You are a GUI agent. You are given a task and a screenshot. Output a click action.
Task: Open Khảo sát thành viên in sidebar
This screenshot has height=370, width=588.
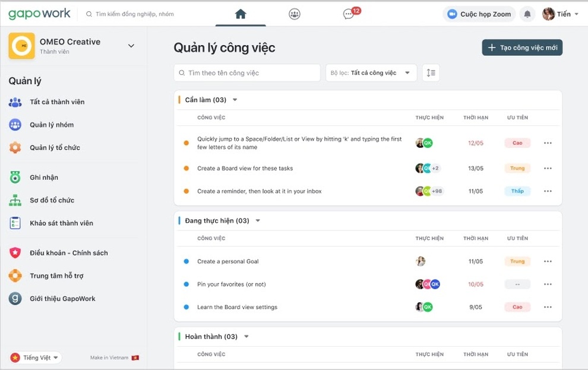pyautogui.click(x=62, y=223)
